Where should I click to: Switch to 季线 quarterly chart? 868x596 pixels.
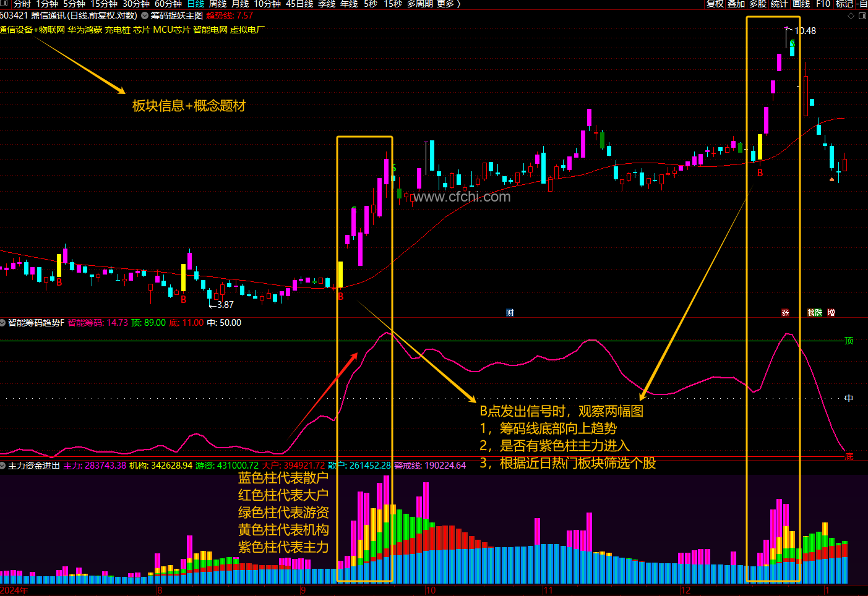coord(327,4)
